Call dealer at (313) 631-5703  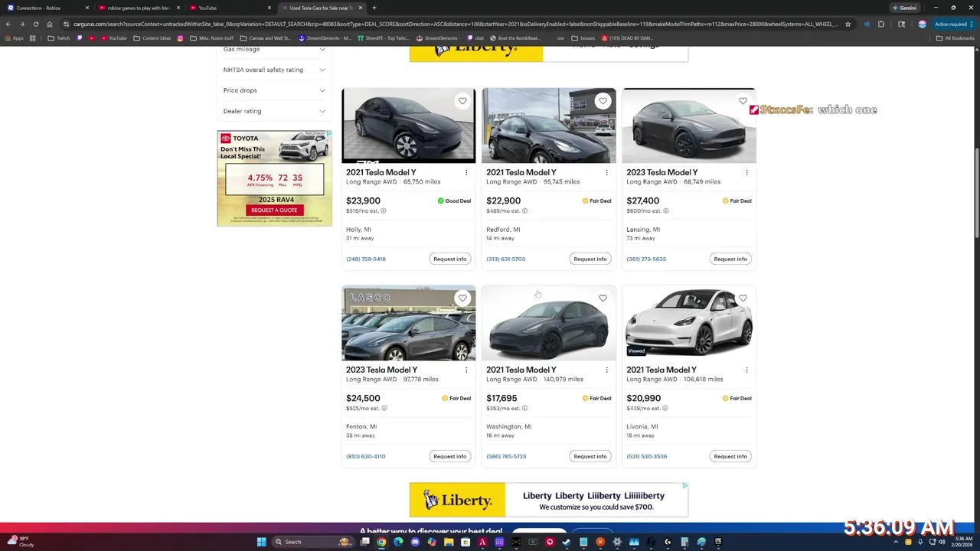point(505,259)
